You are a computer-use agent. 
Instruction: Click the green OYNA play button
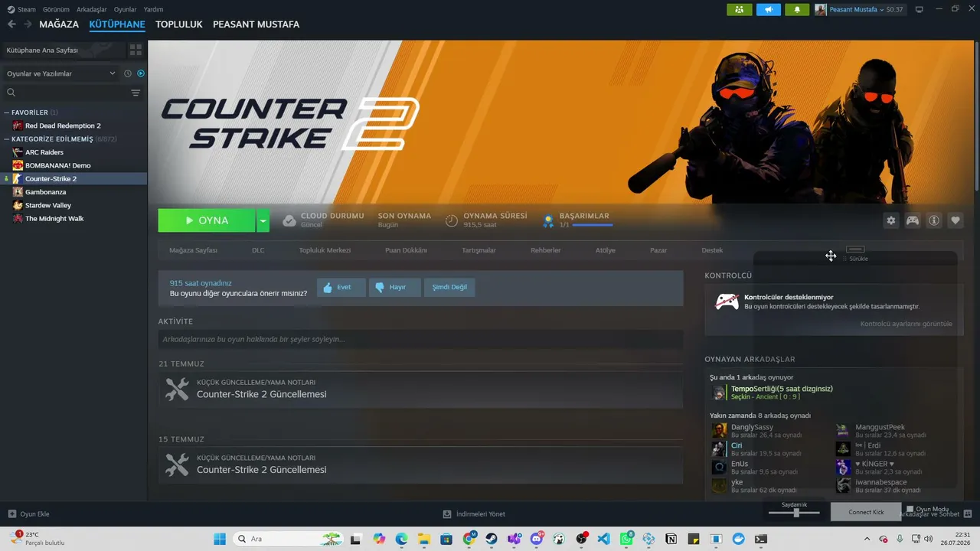[x=207, y=220]
